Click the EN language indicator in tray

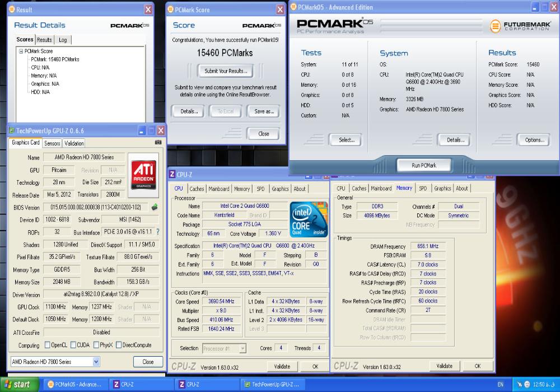[x=500, y=385]
